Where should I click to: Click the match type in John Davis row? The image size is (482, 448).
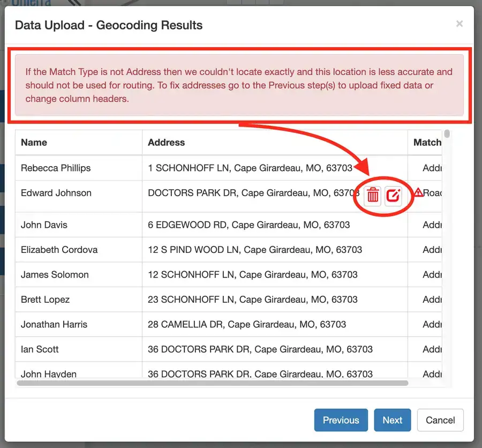click(432, 225)
